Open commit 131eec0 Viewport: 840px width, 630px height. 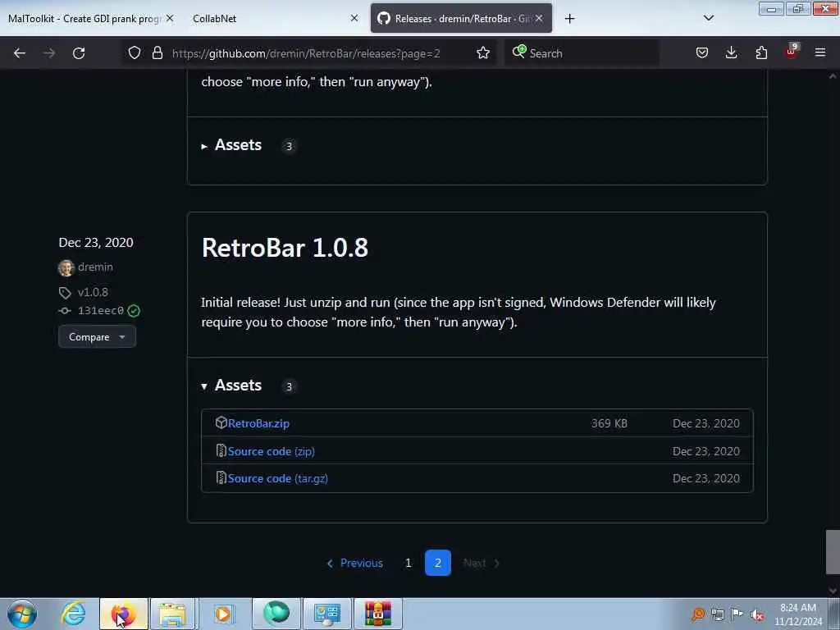tap(101, 311)
